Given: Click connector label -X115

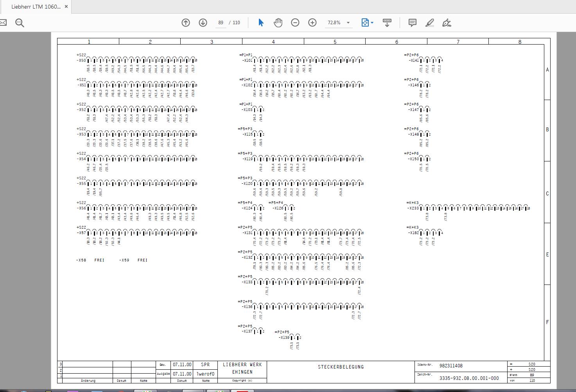Looking at the screenshot, I should pos(247,134).
